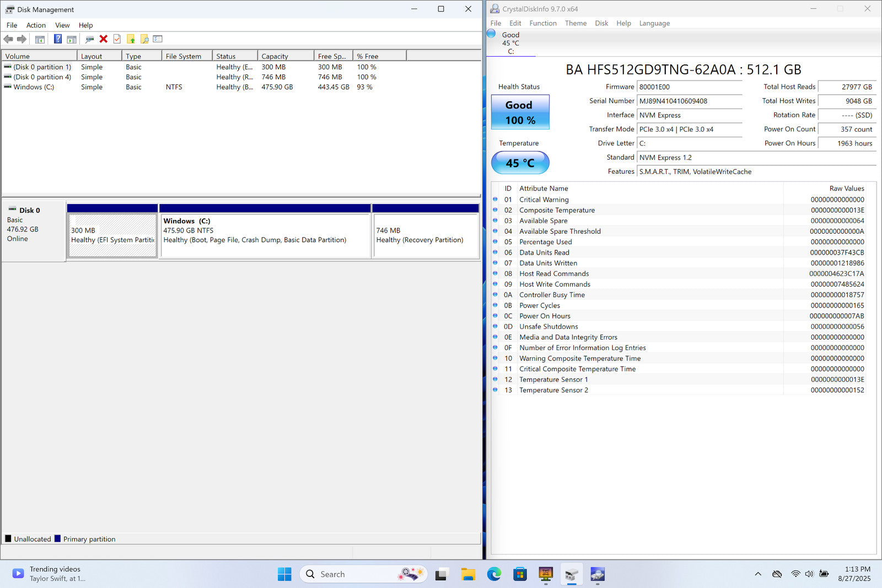Open the Function menu in CrystalDiskInfo
Viewport: 882px width, 588px height.
[542, 23]
